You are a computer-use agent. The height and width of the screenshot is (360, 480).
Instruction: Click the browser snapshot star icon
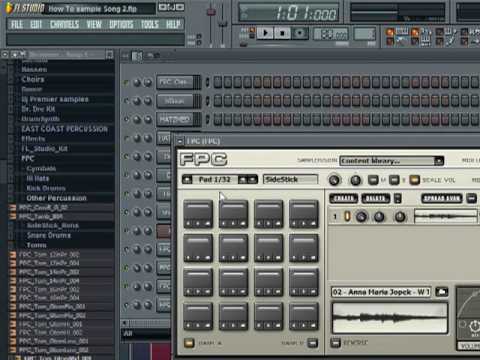tap(15, 54)
